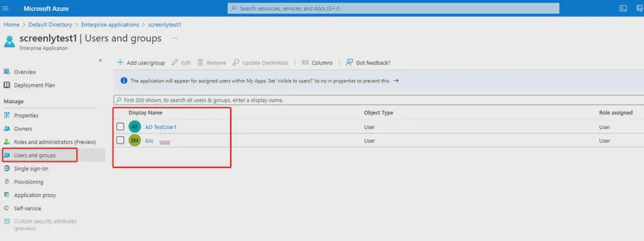Click the Provisioning icon
The width and height of the screenshot is (644, 241).
pyautogui.click(x=6, y=182)
